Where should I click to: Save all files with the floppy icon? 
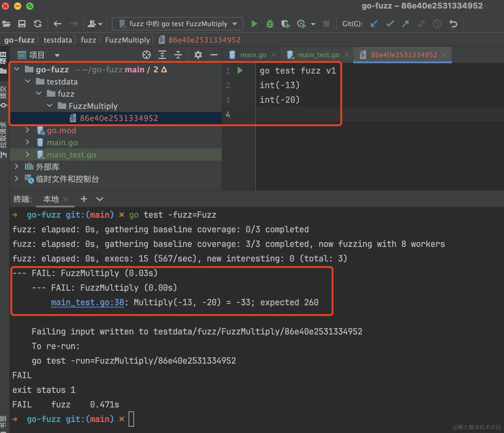tap(22, 24)
